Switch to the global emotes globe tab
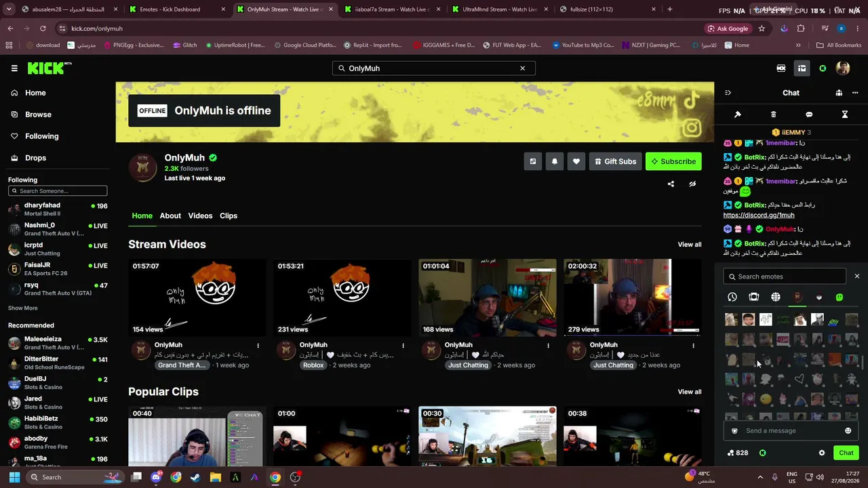Viewport: 868px width, 488px height. pos(776,297)
